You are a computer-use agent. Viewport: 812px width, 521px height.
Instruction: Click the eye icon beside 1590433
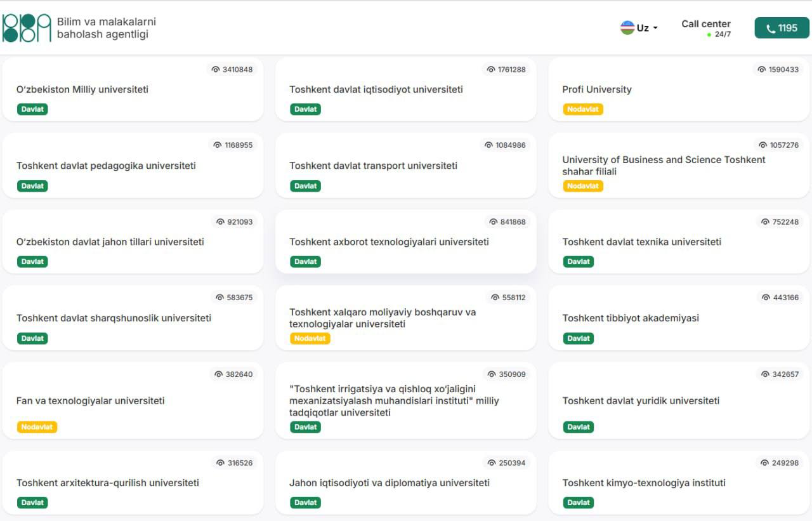click(762, 70)
